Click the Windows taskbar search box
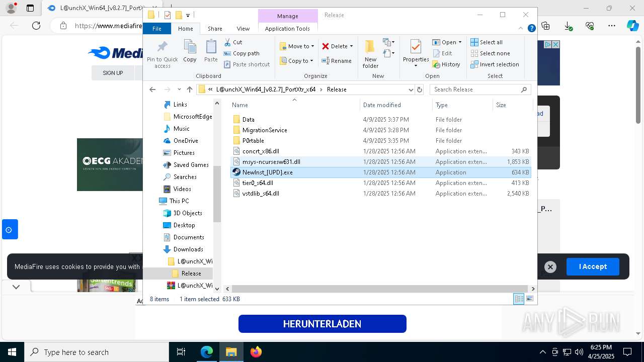The image size is (644, 362). pos(96,352)
